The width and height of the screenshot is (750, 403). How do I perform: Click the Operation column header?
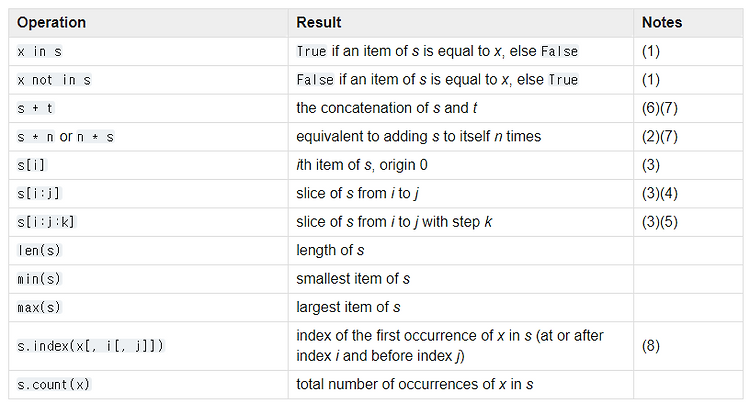51,22
